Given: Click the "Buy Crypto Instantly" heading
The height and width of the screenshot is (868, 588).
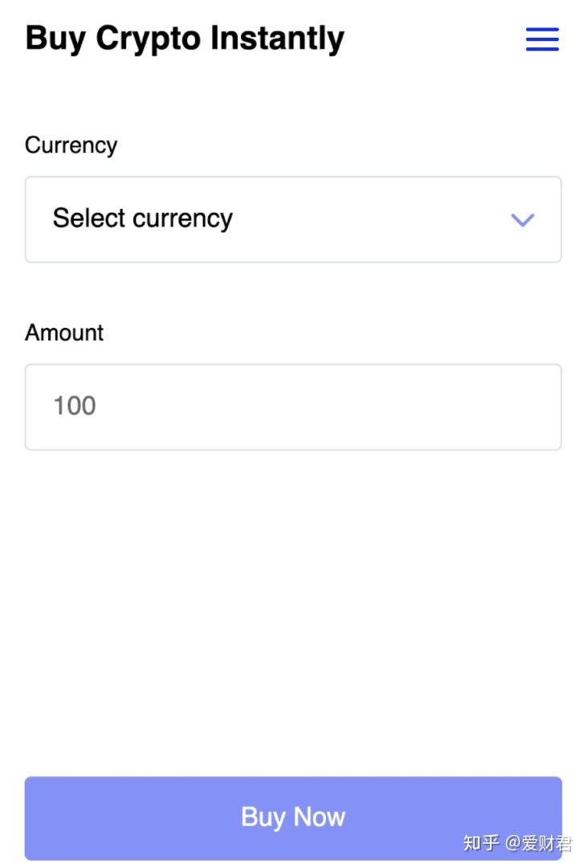Looking at the screenshot, I should click(x=185, y=39).
